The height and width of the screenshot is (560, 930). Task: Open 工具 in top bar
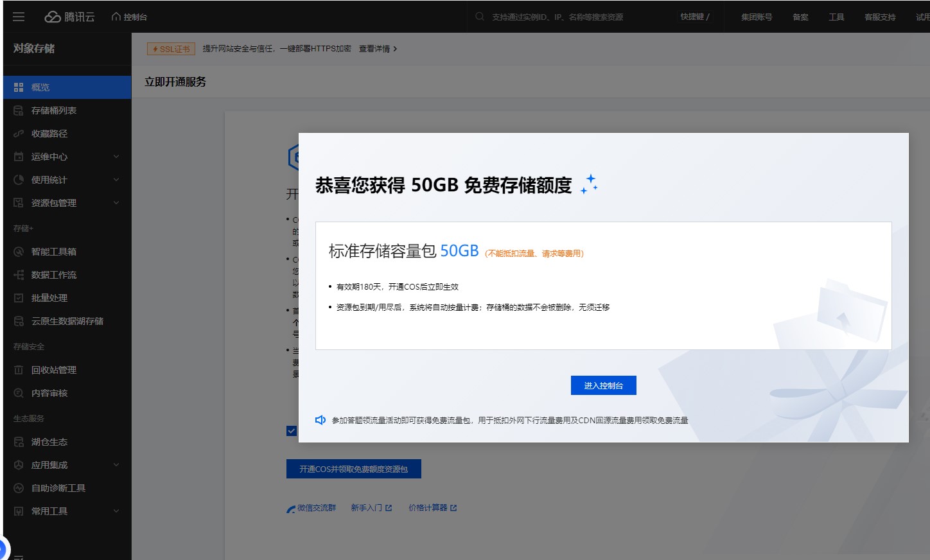[x=836, y=17]
